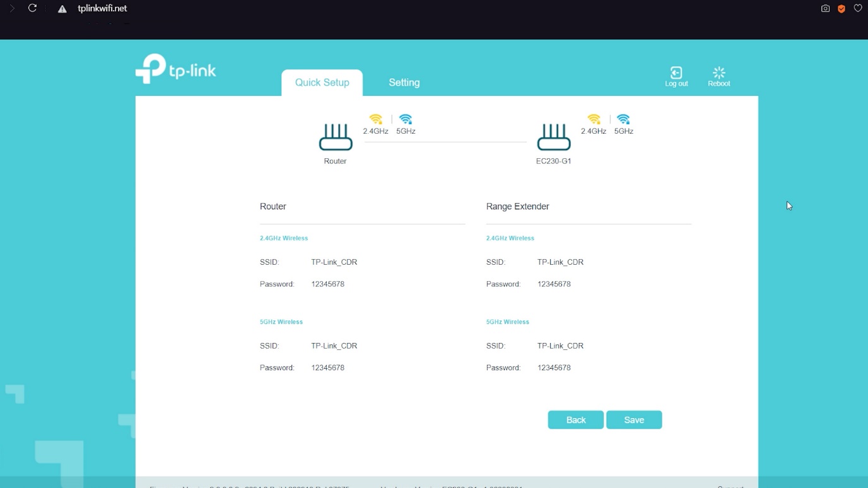Click the Router device icon

coord(336,137)
